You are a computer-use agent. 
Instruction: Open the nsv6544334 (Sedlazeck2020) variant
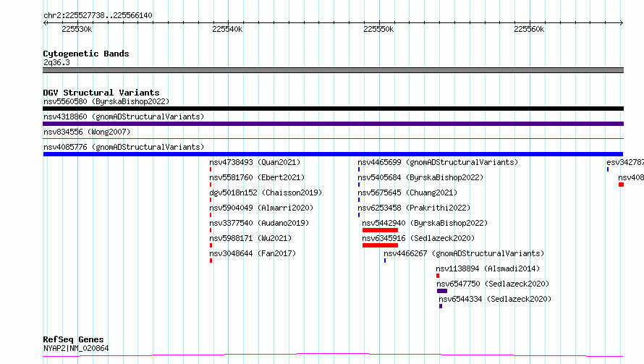495,299
